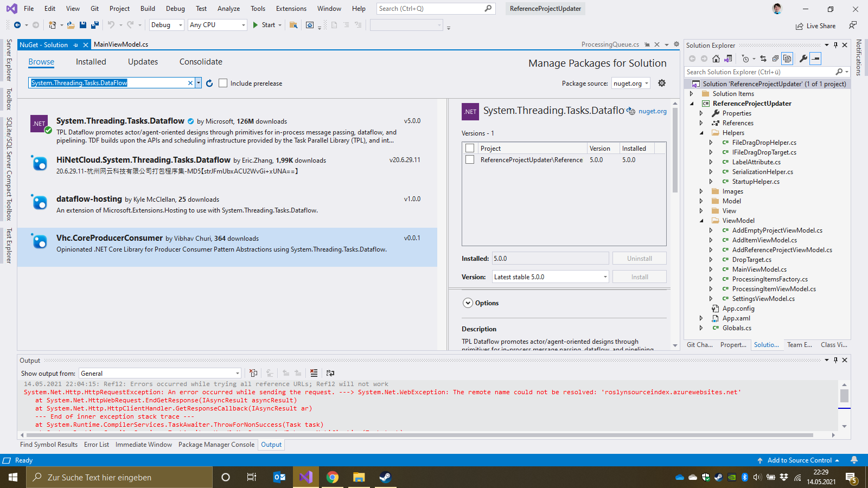Click the Save All icon

(94, 25)
